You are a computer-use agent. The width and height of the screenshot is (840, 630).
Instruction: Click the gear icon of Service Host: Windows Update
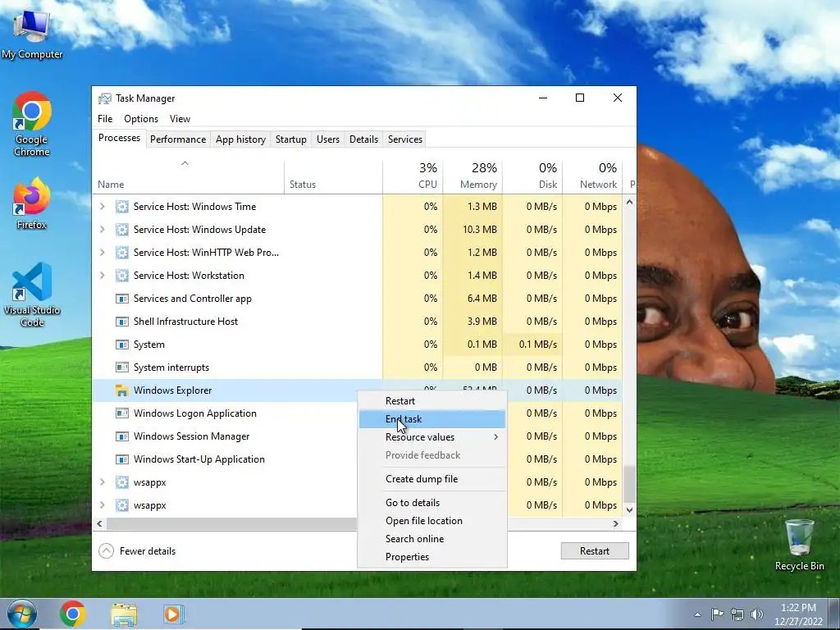point(121,230)
